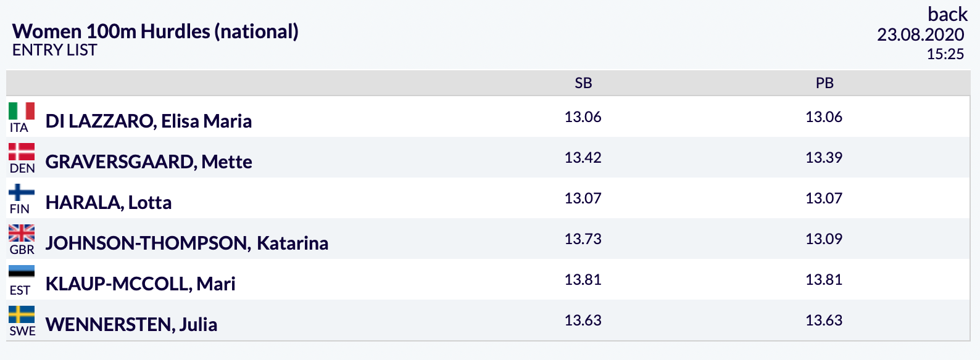The image size is (980, 360).
Task: Click the 23.08.2020 event date
Action: [x=921, y=35]
